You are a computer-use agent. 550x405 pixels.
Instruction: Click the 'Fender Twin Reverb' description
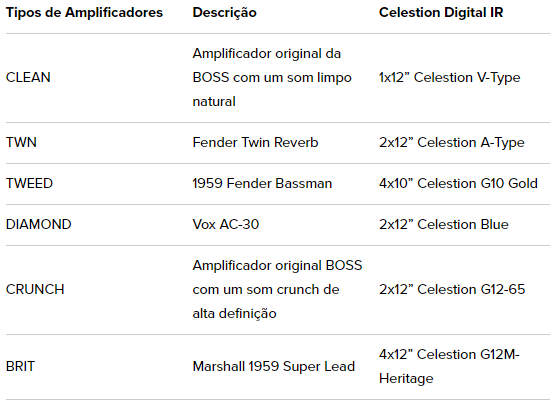(255, 142)
